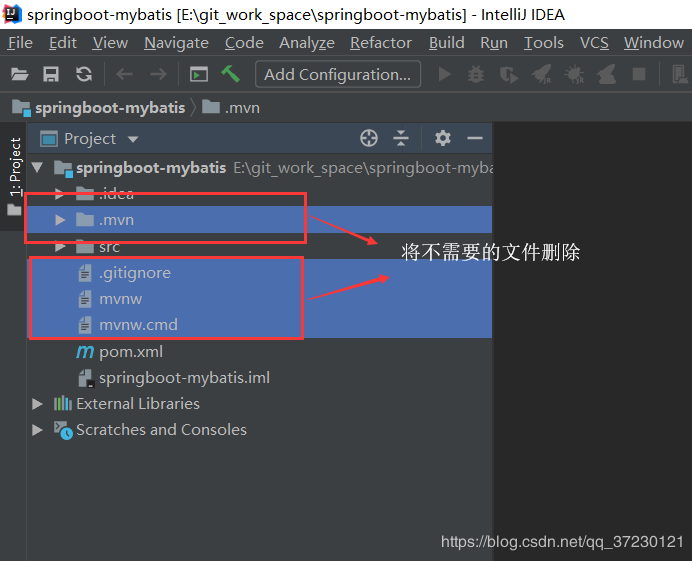Click the locate target crosshair icon in Project panel
This screenshot has height=561, width=692.
[369, 138]
